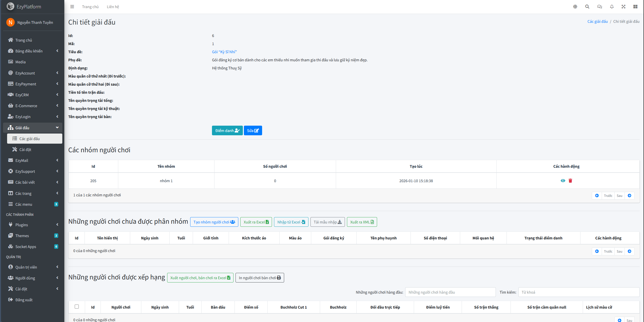Screen dimensions: 644x322
Task: Tick the select-all checkbox in ranked players table
Action: point(77,307)
